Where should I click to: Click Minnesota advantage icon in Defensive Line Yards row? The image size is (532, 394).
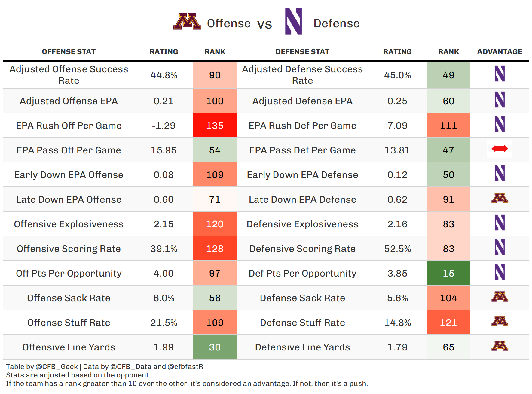point(500,346)
